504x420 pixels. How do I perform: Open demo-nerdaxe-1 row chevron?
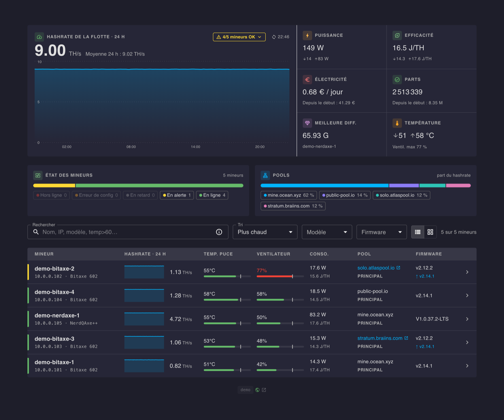[x=467, y=319]
